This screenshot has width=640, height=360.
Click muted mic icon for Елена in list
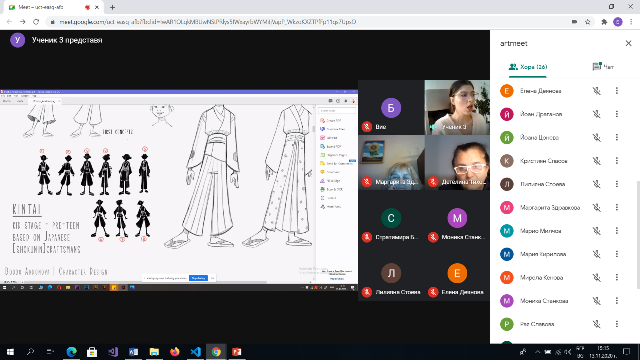[x=596, y=91]
